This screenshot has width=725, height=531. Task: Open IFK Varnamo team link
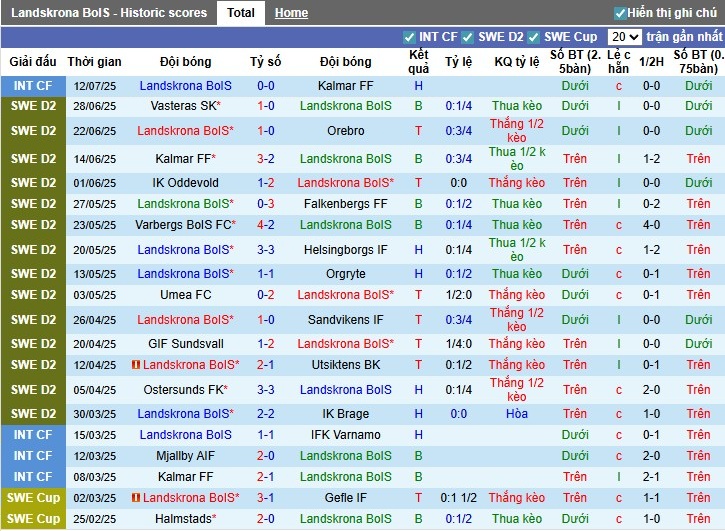pos(345,435)
